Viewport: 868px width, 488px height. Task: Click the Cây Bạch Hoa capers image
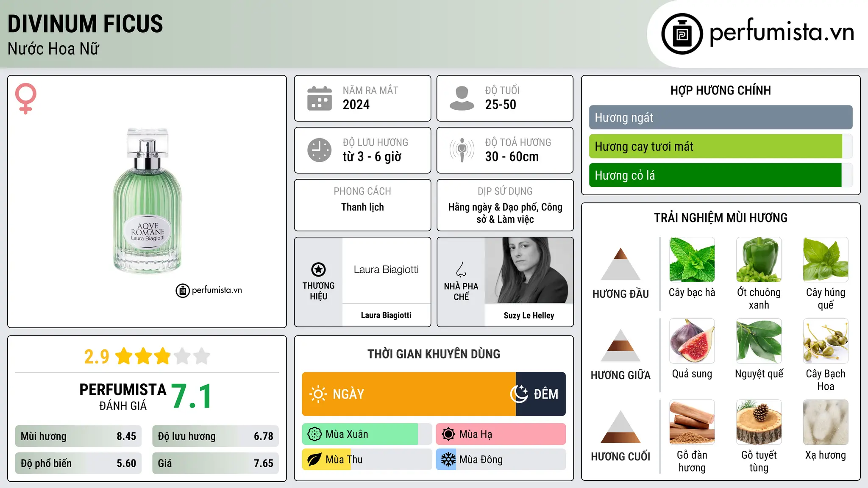pyautogui.click(x=826, y=341)
